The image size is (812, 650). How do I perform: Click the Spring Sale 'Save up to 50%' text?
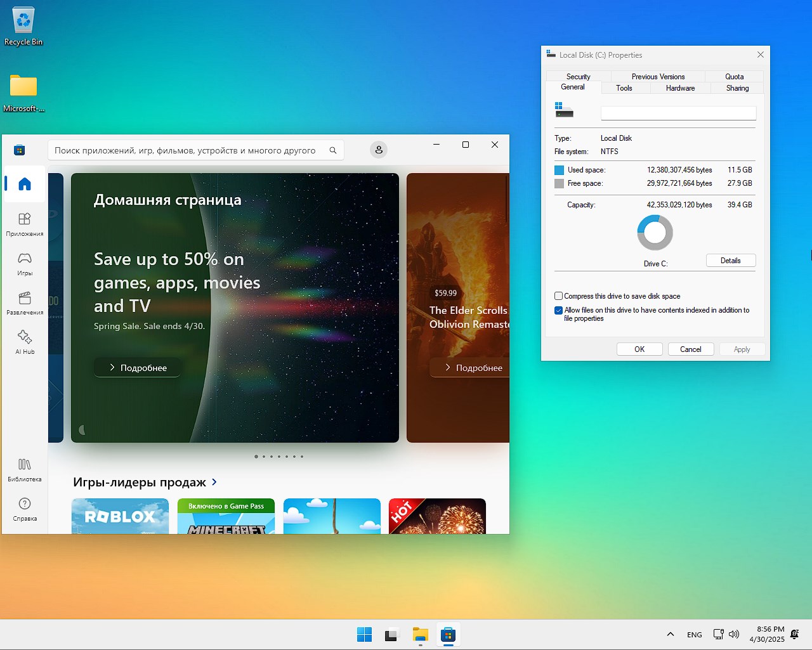[x=177, y=282]
